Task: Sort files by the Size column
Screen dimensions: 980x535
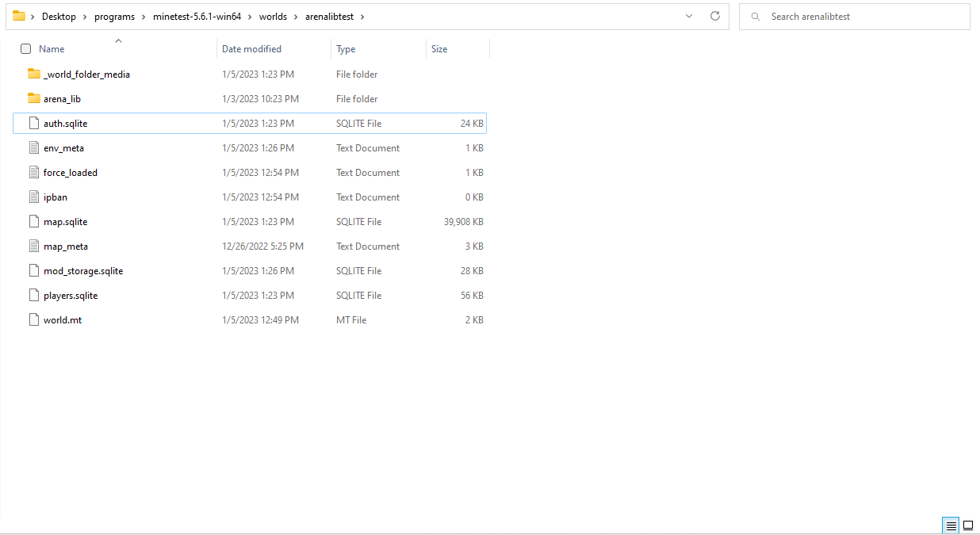Action: 439,49
